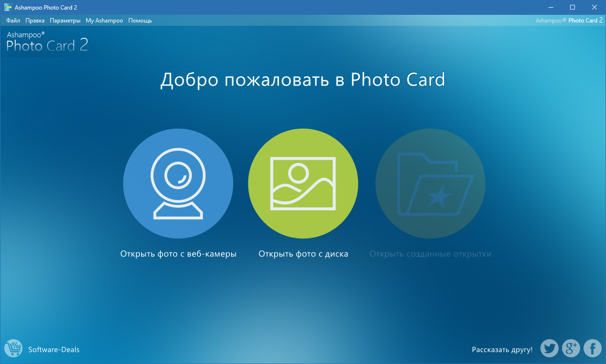Image resolution: width=606 pixels, height=364 pixels.
Task: Share via the Twitter icon
Action: tap(550, 348)
